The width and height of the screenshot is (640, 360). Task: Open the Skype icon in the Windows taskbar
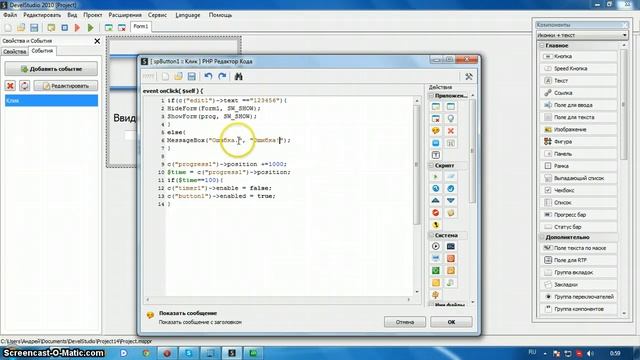click(x=188, y=353)
